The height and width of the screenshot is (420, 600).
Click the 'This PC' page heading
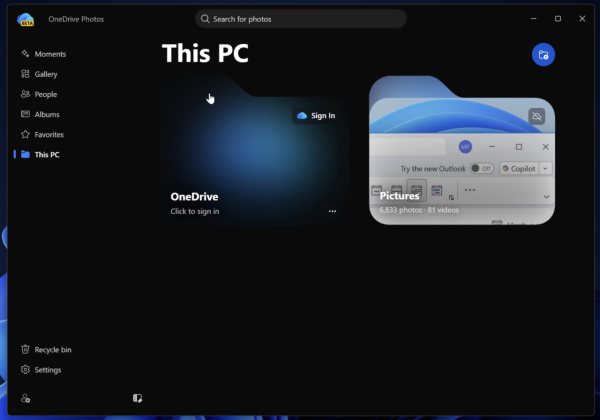(205, 53)
